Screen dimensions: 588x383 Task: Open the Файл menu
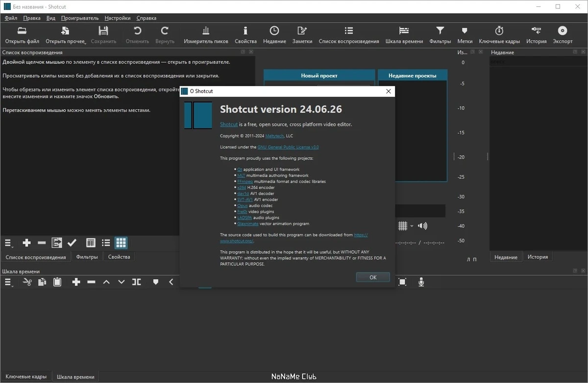point(11,18)
